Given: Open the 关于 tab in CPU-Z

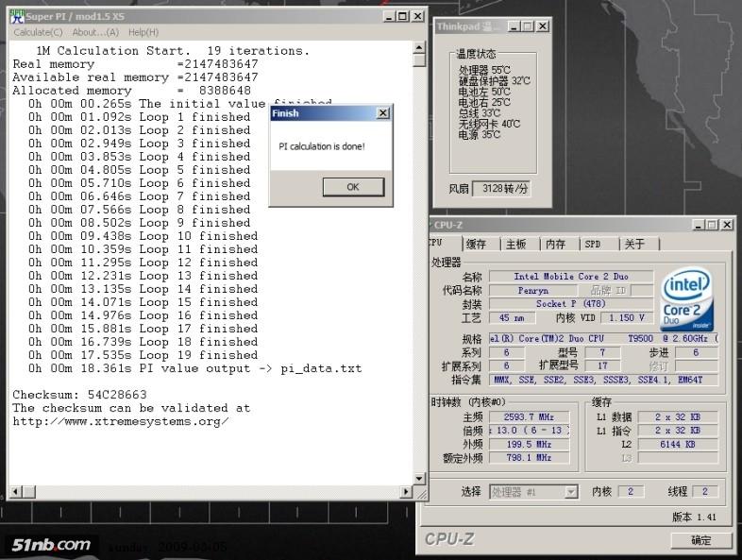Looking at the screenshot, I should pos(633,245).
